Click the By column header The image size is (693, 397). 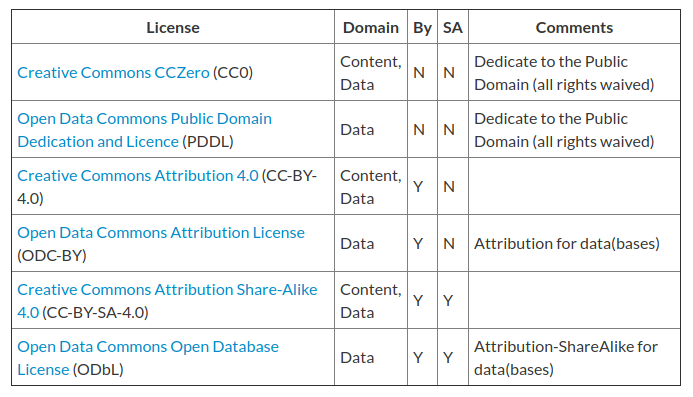coord(422,28)
